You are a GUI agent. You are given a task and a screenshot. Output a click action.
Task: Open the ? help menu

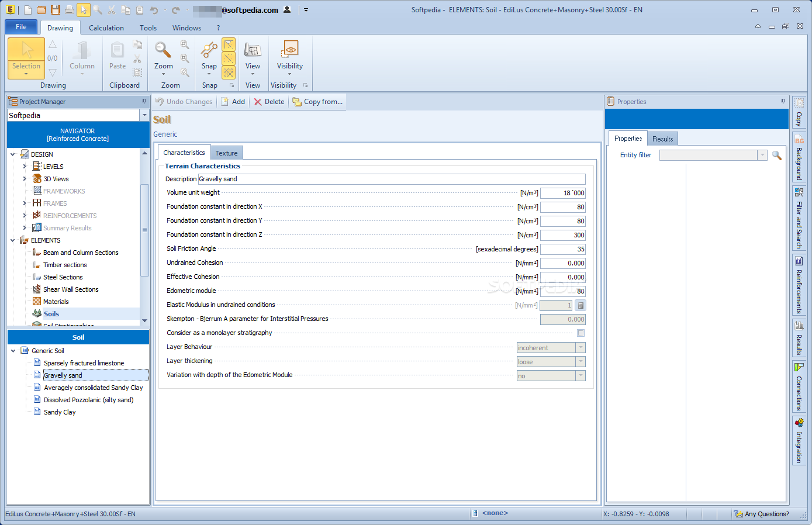[x=218, y=27]
